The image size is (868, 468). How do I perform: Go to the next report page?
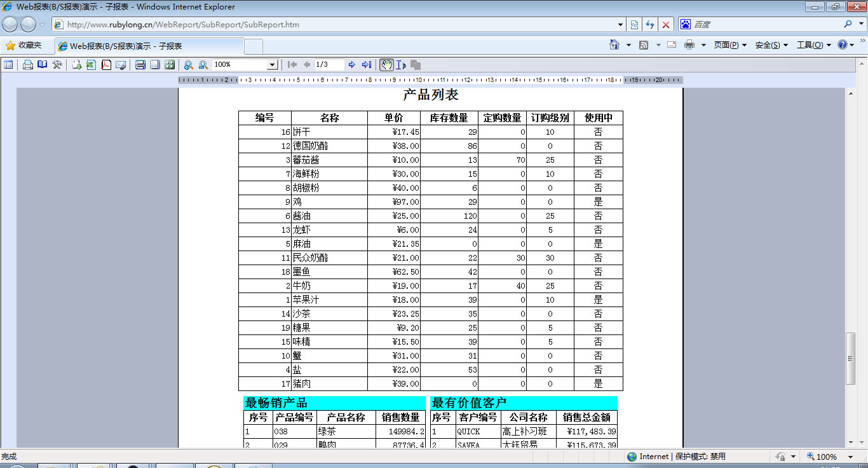[352, 65]
